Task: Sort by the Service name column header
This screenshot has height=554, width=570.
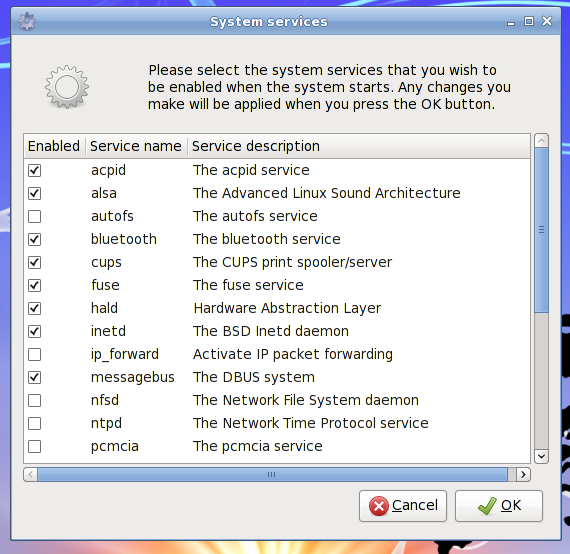Action: click(x=136, y=146)
